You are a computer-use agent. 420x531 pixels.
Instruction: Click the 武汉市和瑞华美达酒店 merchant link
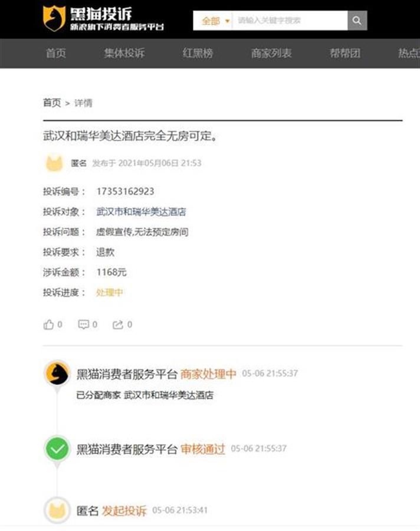point(141,212)
